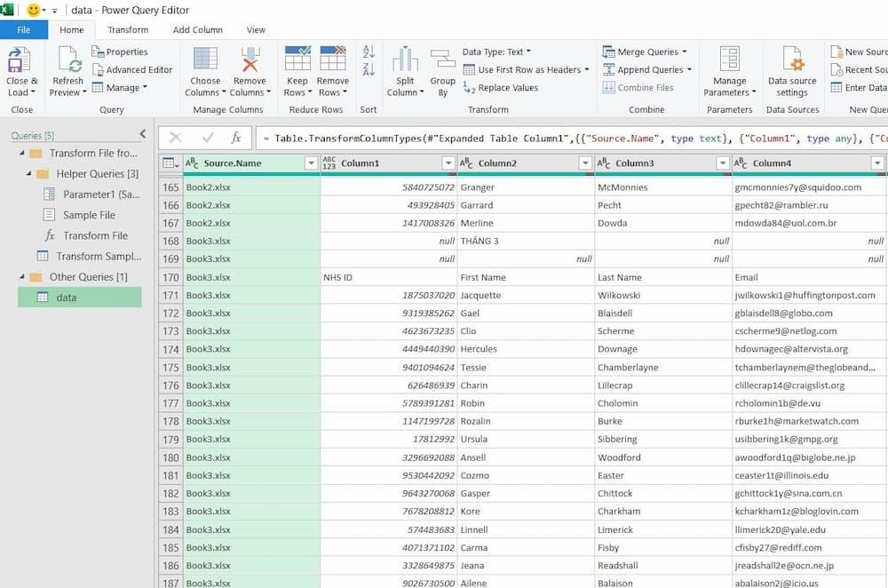The image size is (888, 588).
Task: Open the Source.Name column filter dropdown
Action: click(311, 163)
